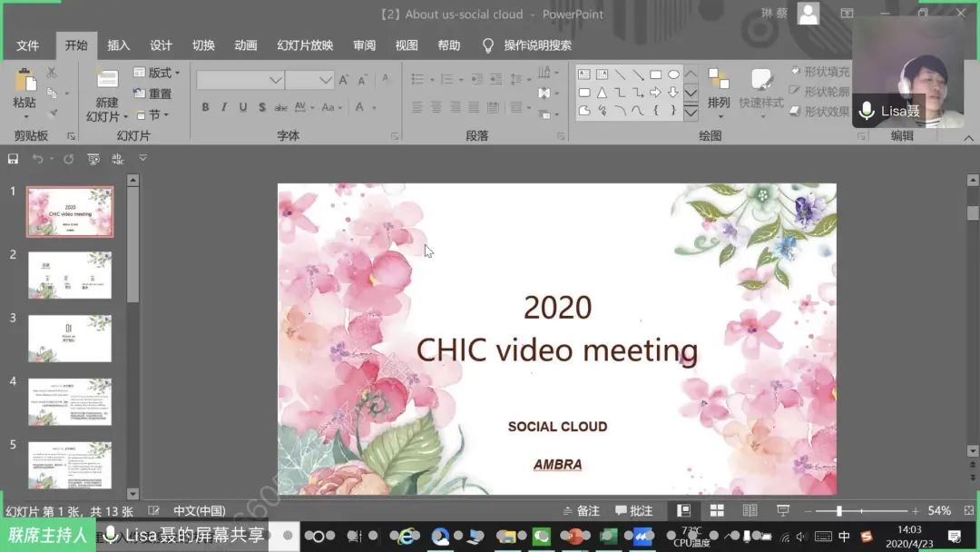Adjust the zoom slider handle
The width and height of the screenshot is (980, 552).
point(839,511)
